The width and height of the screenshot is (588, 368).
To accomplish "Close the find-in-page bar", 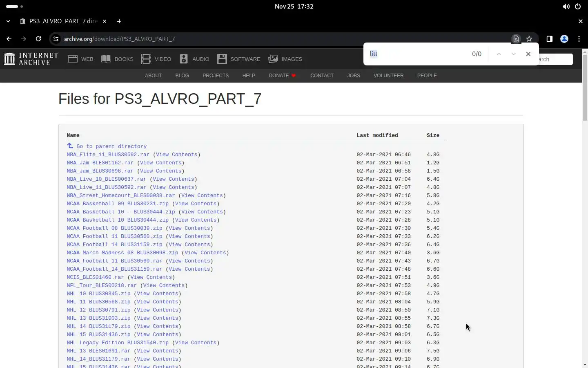I will pyautogui.click(x=528, y=54).
